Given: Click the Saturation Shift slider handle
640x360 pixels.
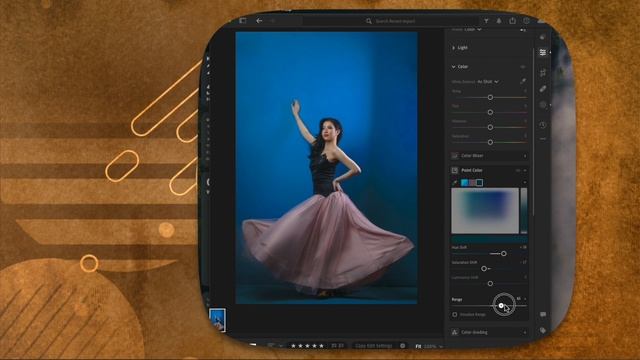Looking at the screenshot, I should 484,269.
